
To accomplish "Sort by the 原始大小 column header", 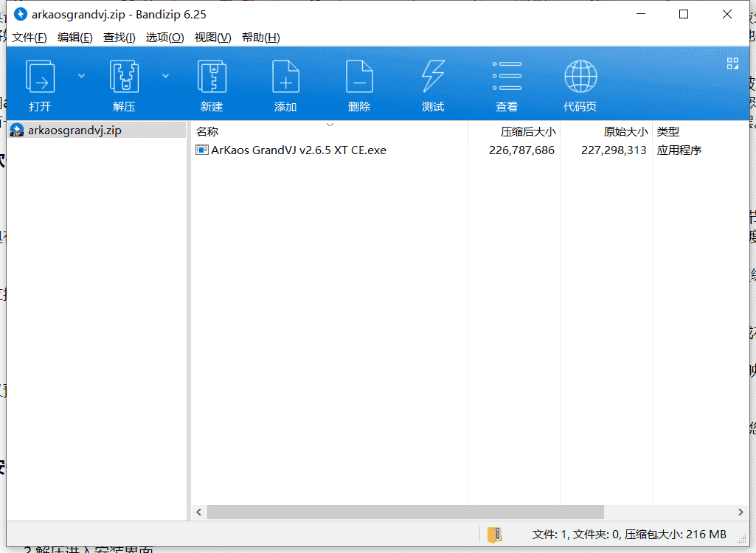I will pos(606,131).
